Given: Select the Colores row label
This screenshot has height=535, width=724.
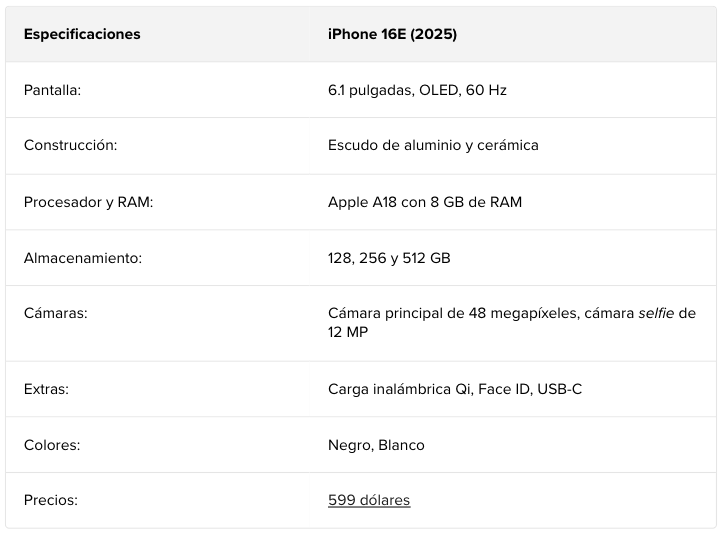Looking at the screenshot, I should pyautogui.click(x=52, y=445).
